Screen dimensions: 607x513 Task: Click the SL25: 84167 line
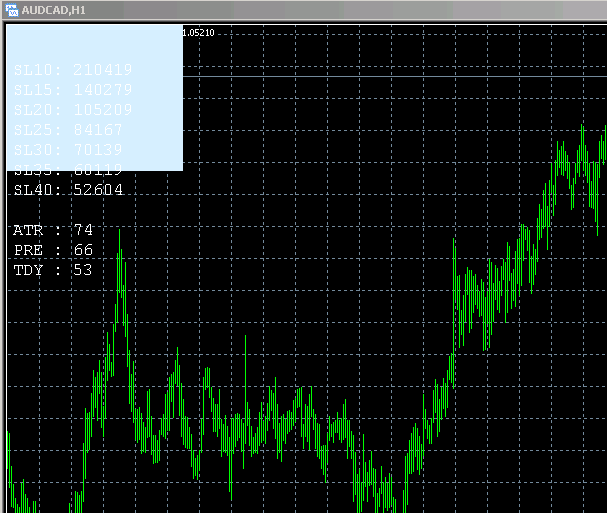pyautogui.click(x=68, y=130)
